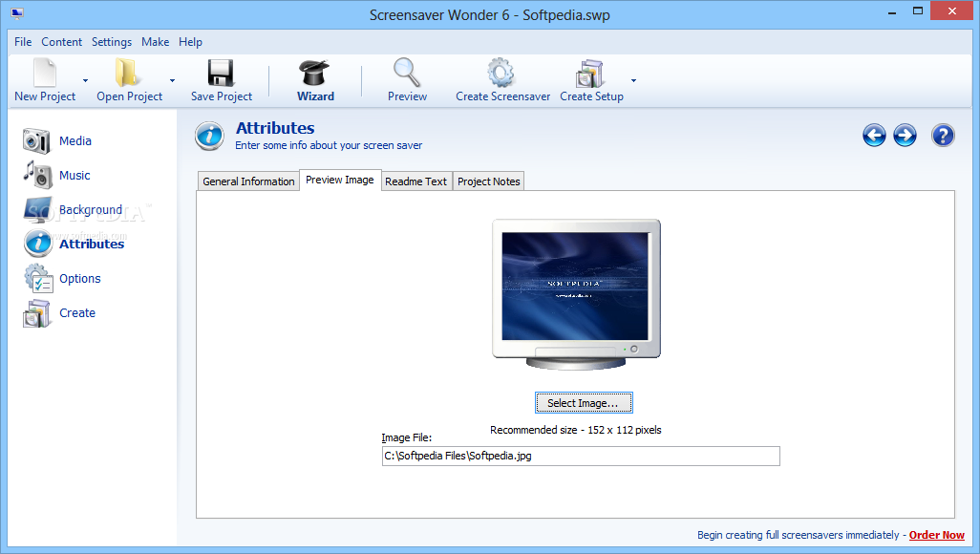Click the Options sidebar label
Image resolution: width=980 pixels, height=554 pixels.
(80, 279)
